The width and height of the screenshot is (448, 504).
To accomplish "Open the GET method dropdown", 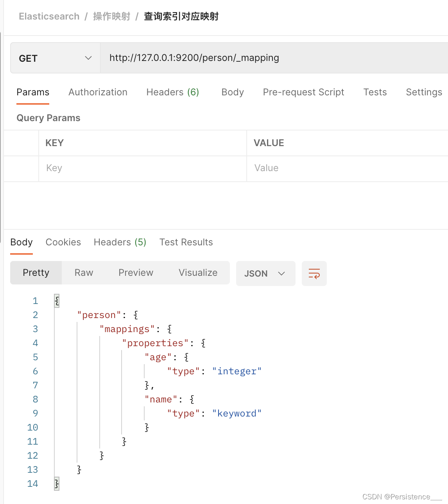I will click(x=56, y=58).
